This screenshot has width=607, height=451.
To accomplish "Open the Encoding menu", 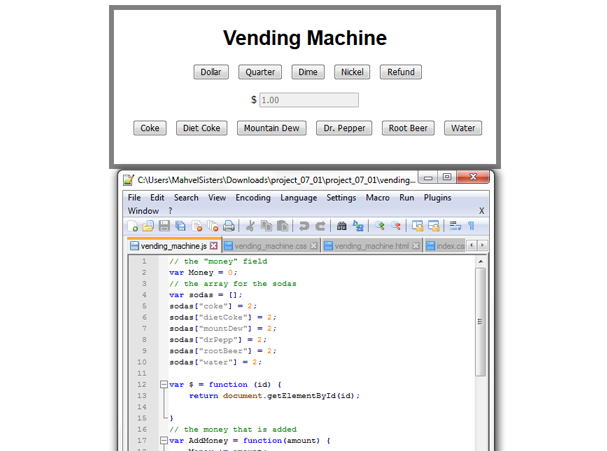I will [x=253, y=198].
